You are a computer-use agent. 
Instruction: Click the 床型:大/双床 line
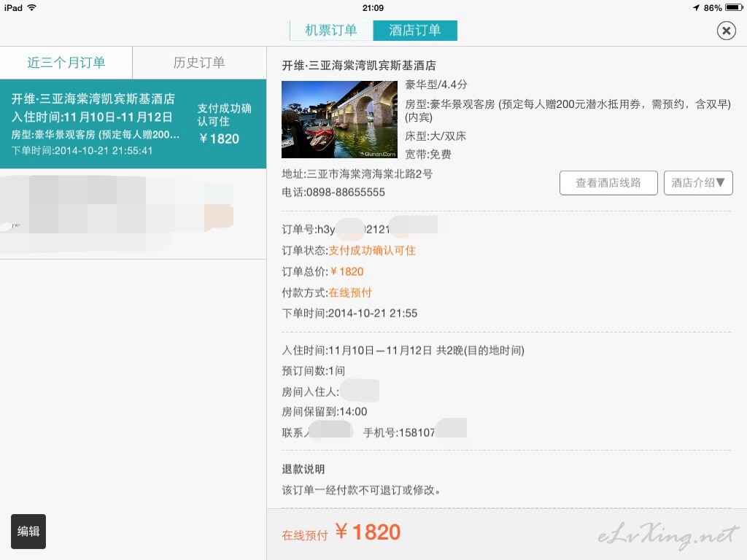[436, 136]
